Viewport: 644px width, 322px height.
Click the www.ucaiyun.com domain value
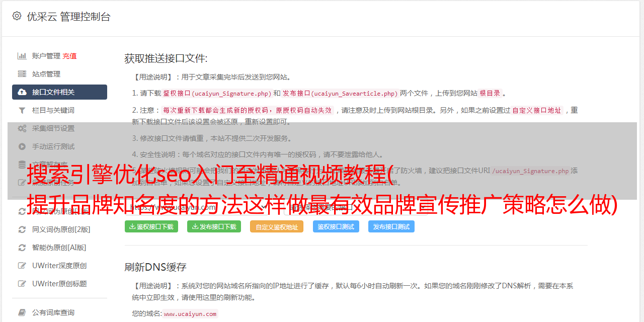tap(190, 313)
